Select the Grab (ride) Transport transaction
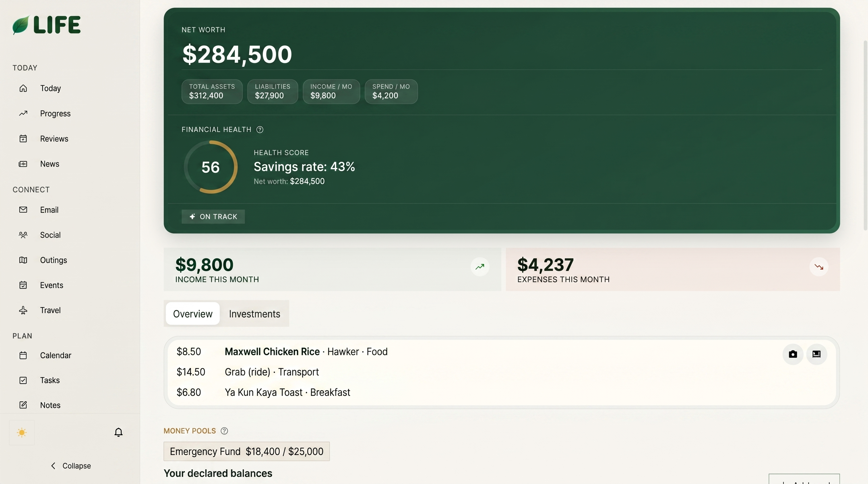868x484 pixels. point(272,372)
